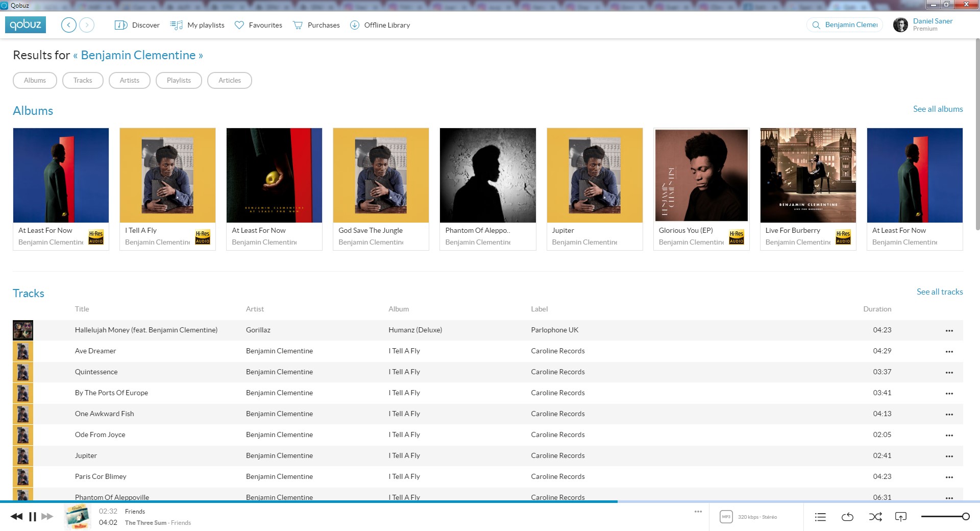Screen dimensions: 980x531
Task: Go back with the left arrow button
Action: (68, 25)
